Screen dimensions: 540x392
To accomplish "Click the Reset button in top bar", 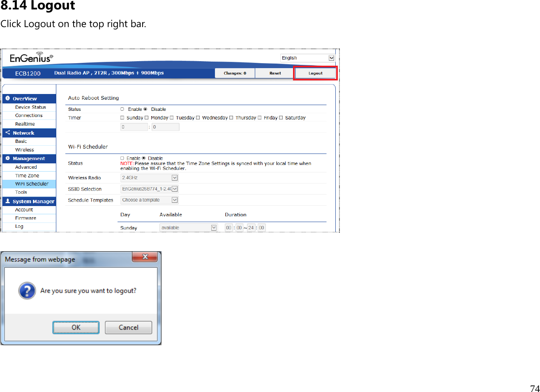I will (x=275, y=73).
